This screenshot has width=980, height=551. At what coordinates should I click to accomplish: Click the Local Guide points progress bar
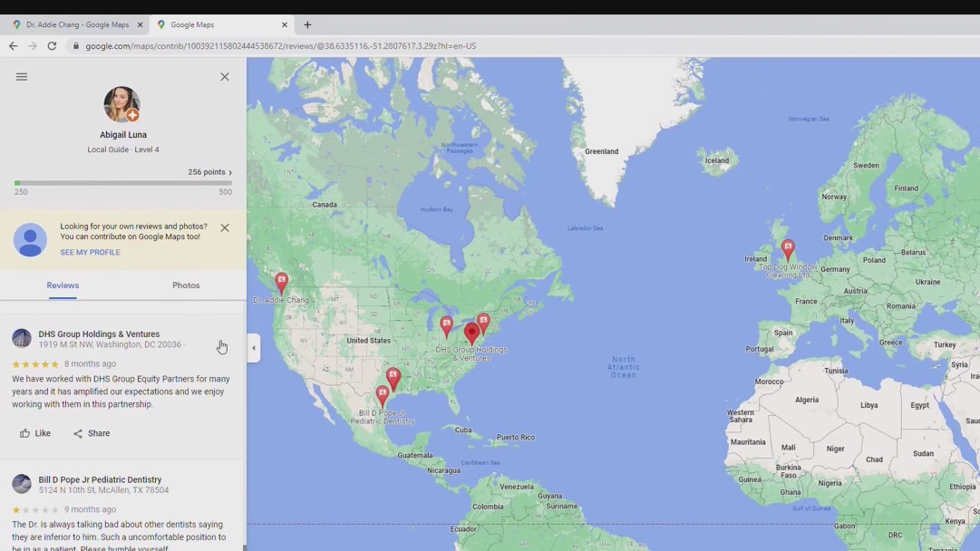(123, 183)
